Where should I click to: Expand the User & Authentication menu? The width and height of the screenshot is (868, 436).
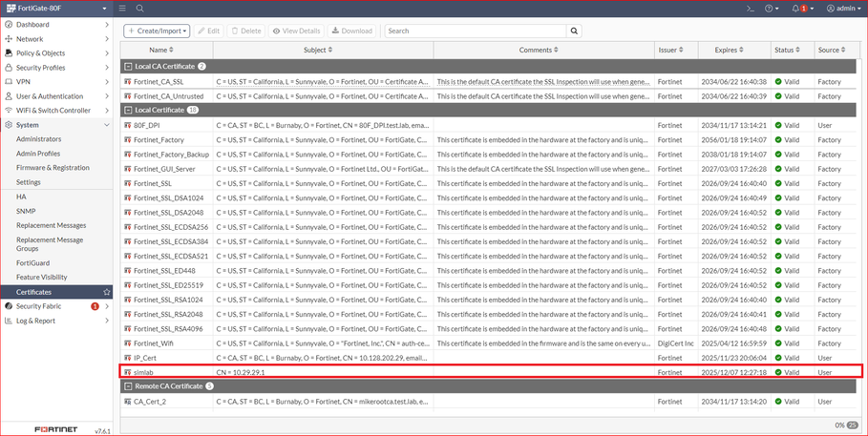(x=56, y=96)
